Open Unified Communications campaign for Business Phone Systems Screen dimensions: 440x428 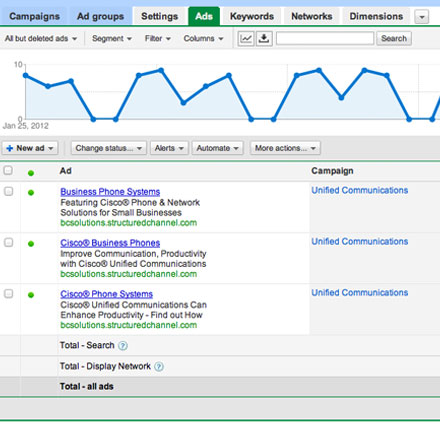(360, 190)
